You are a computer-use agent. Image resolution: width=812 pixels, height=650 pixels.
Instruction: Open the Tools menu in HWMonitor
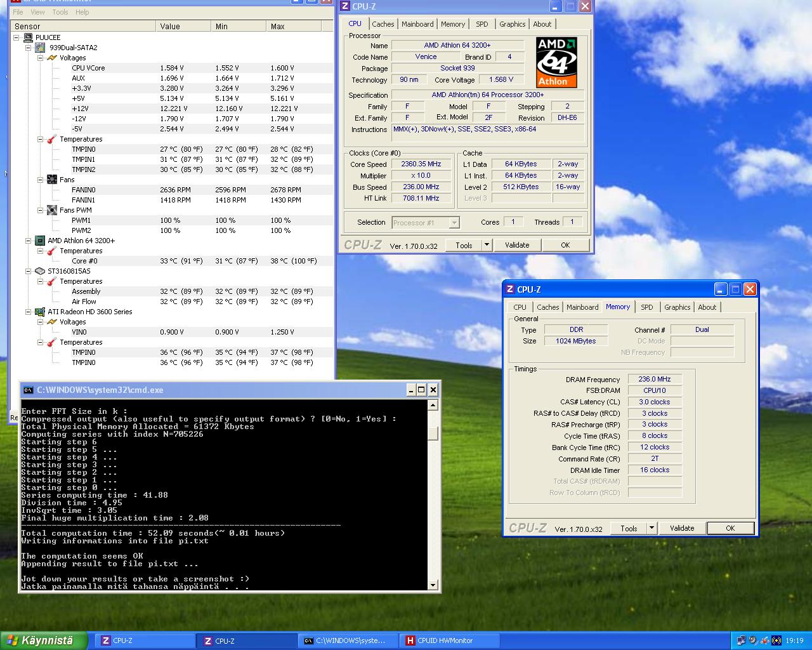60,12
